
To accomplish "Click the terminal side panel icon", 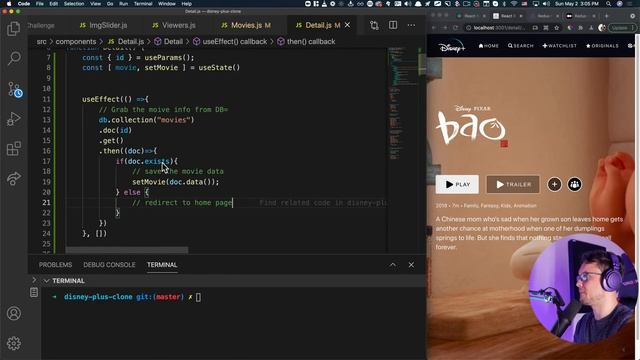I will [x=34, y=292].
